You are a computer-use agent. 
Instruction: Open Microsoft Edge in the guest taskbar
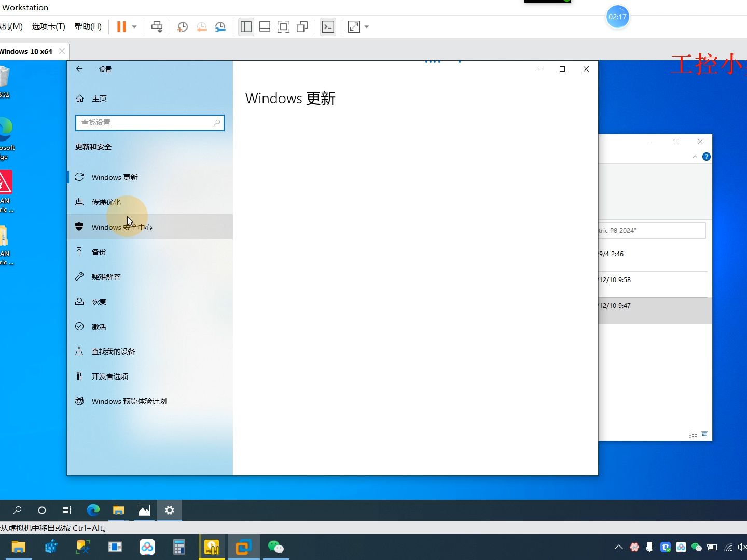[93, 510]
